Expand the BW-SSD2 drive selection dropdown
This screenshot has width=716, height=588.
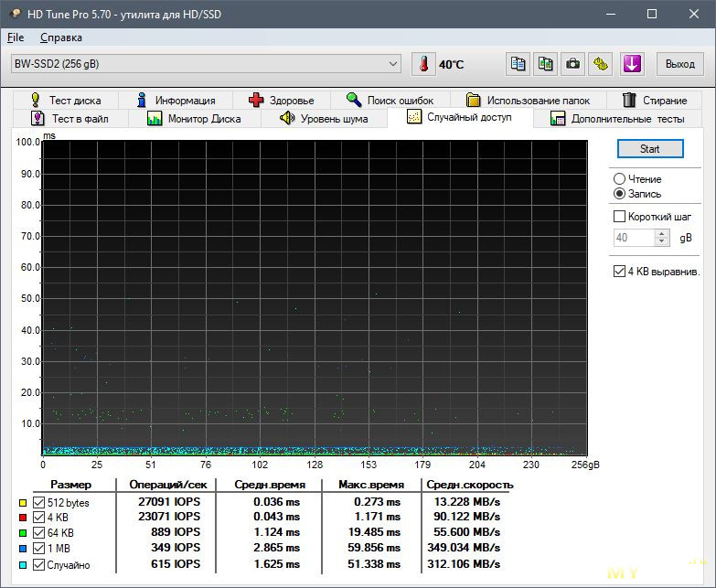(393, 64)
